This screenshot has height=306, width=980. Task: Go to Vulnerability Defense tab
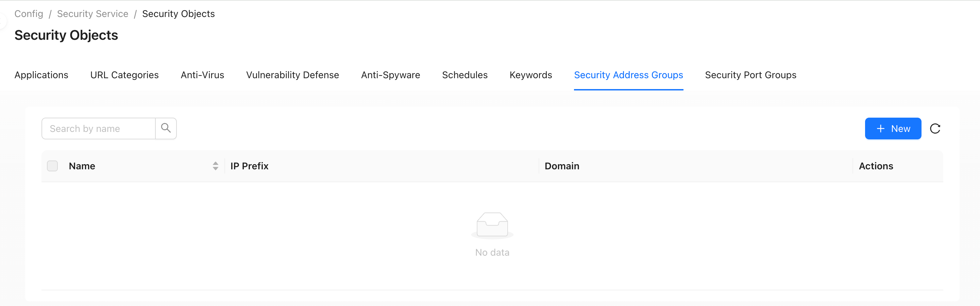tap(292, 75)
